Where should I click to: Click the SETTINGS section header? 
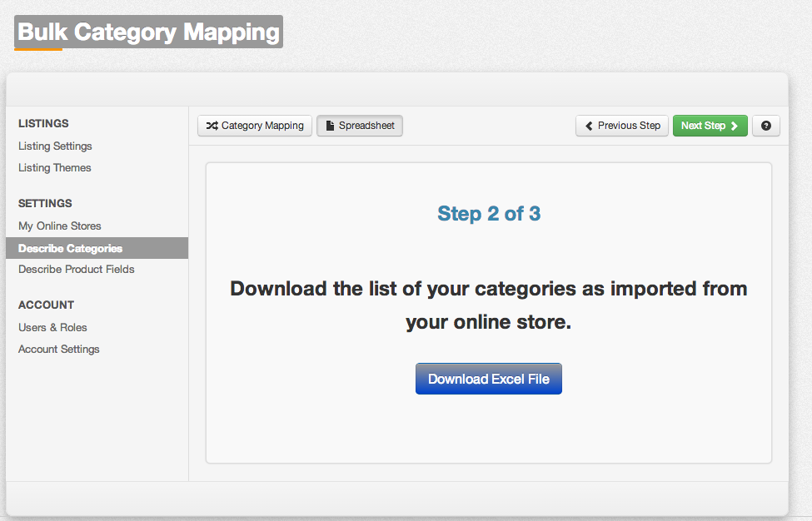45,203
